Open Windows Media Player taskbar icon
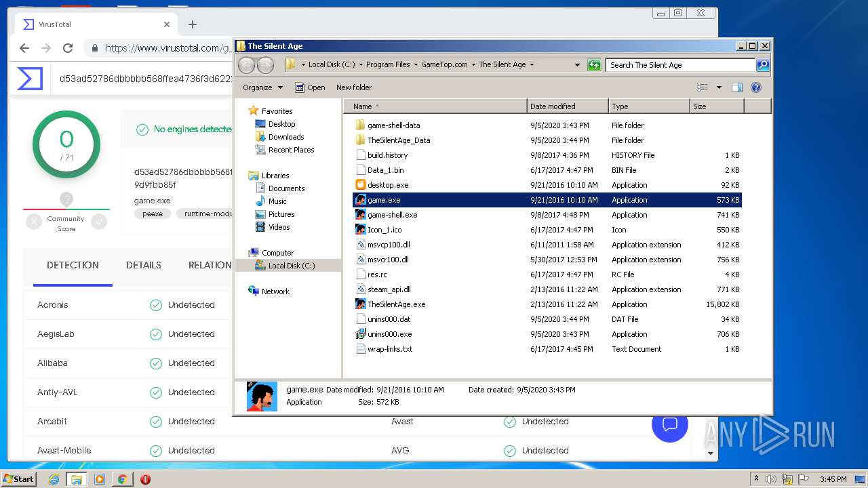 click(x=100, y=479)
